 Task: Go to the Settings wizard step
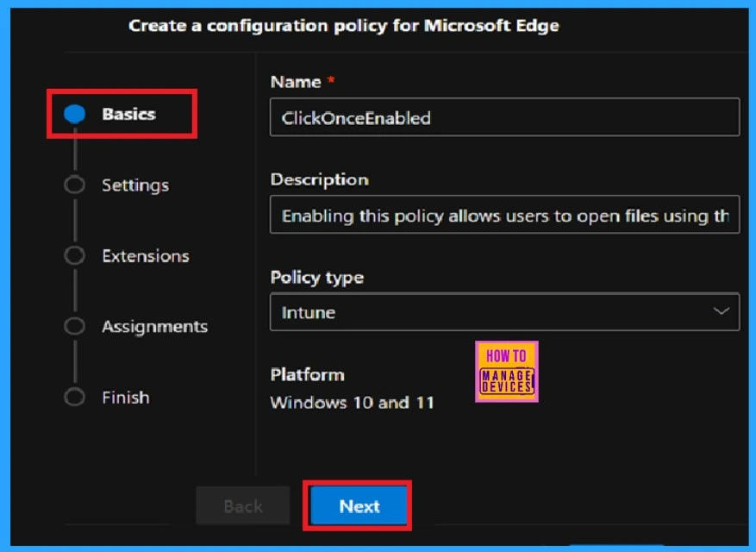pyautogui.click(x=135, y=185)
